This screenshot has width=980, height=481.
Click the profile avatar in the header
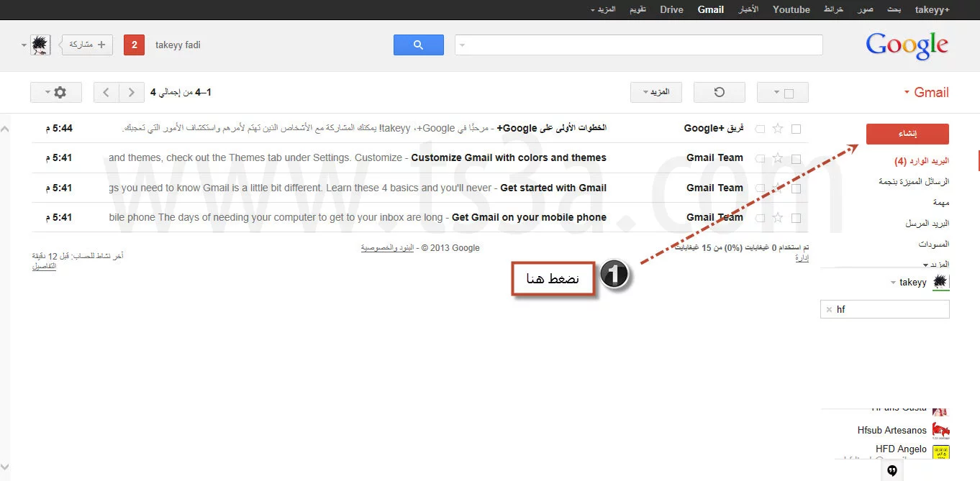[x=41, y=45]
